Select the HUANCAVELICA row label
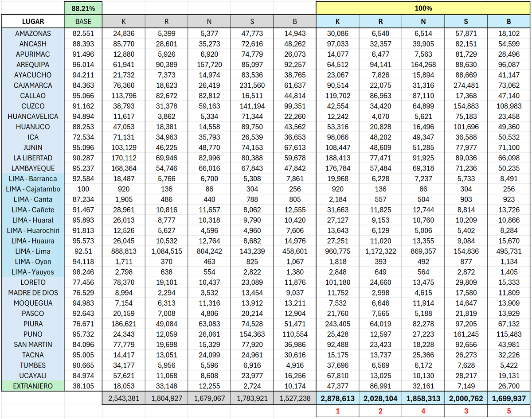The height and width of the screenshot is (419, 532). click(33, 116)
